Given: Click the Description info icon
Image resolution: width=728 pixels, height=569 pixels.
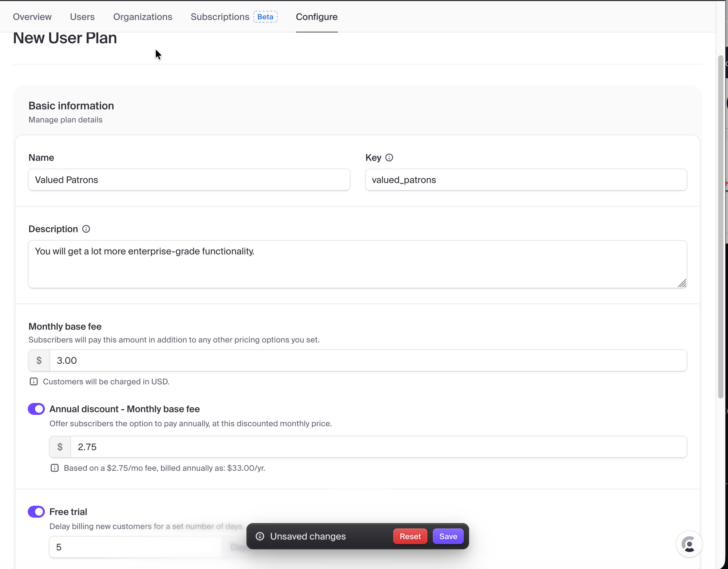Looking at the screenshot, I should pos(86,229).
